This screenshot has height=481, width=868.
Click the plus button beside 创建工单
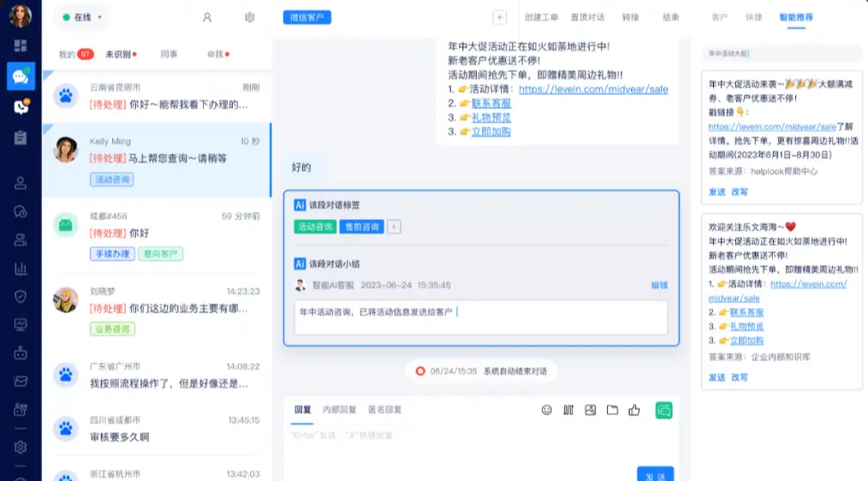click(x=499, y=18)
